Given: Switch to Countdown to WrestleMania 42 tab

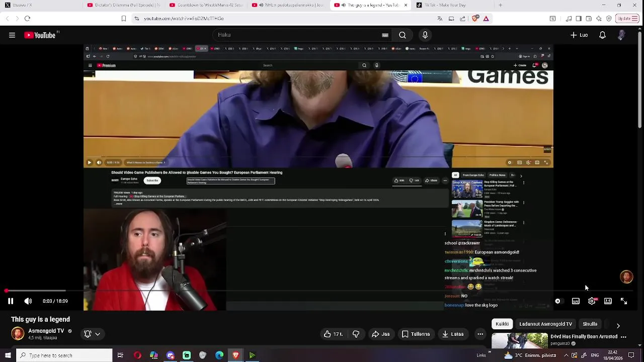Looking at the screenshot, I should 206,5.
